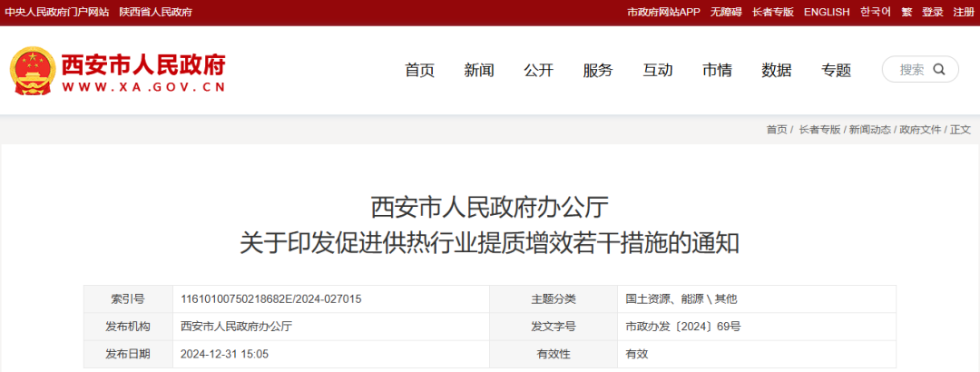Click 新闻动态 in the breadcrumb
This screenshot has height=372, width=980.
[870, 130]
